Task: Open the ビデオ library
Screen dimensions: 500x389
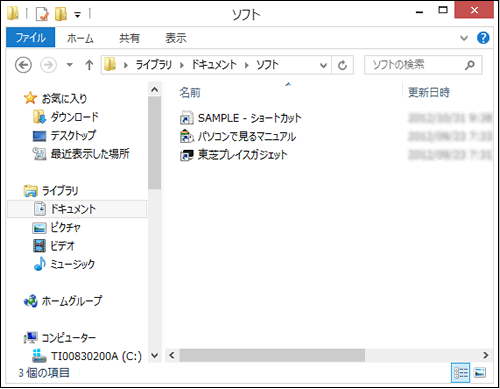Action: click(x=62, y=246)
